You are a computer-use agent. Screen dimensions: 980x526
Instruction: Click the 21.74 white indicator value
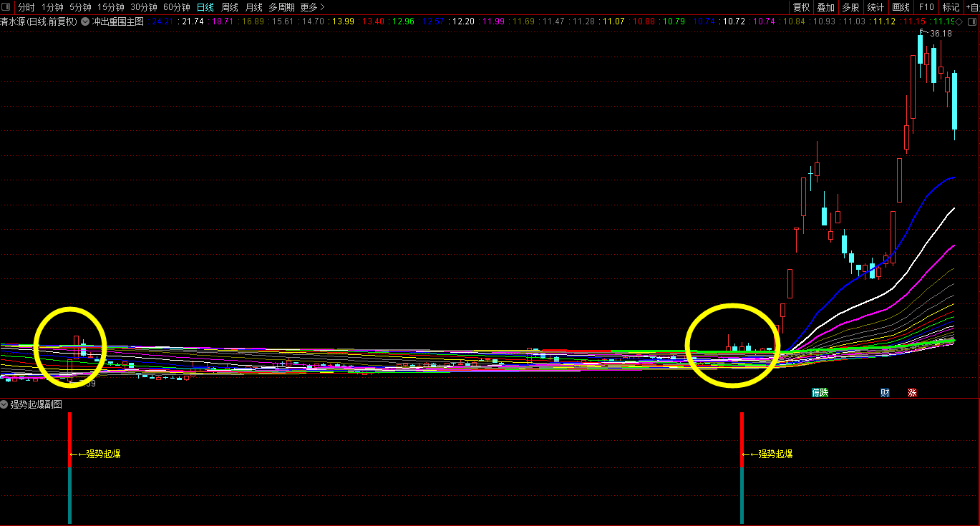coord(193,21)
